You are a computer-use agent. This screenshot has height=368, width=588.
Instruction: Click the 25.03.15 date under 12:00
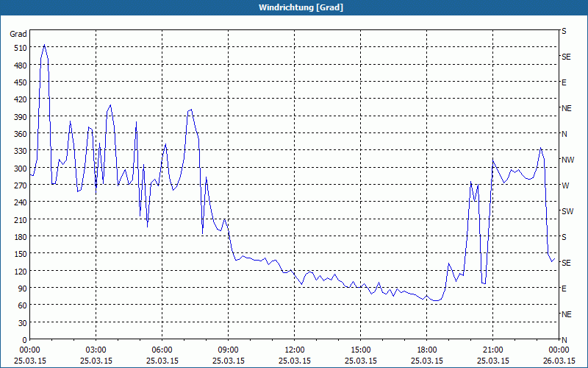coord(295,361)
